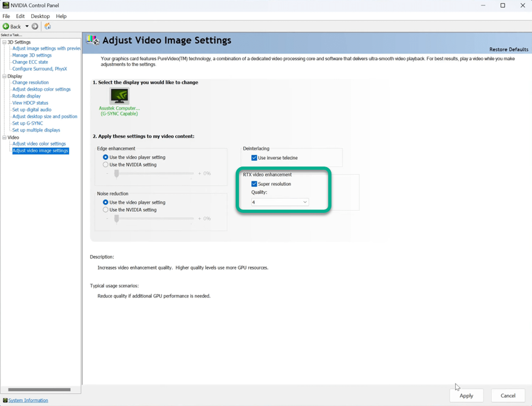Image resolution: width=532 pixels, height=406 pixels.
Task: Click the Apply button
Action: [466, 395]
